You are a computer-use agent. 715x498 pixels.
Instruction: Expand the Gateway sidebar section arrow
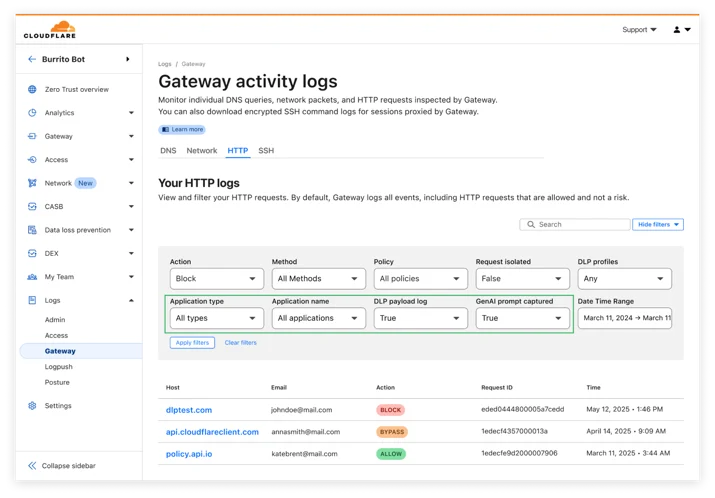click(131, 136)
